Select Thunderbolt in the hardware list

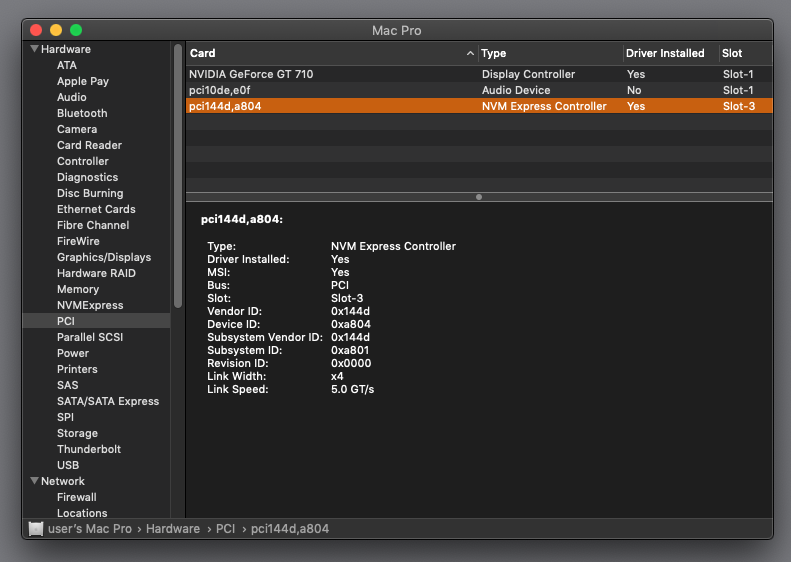[x=89, y=449]
